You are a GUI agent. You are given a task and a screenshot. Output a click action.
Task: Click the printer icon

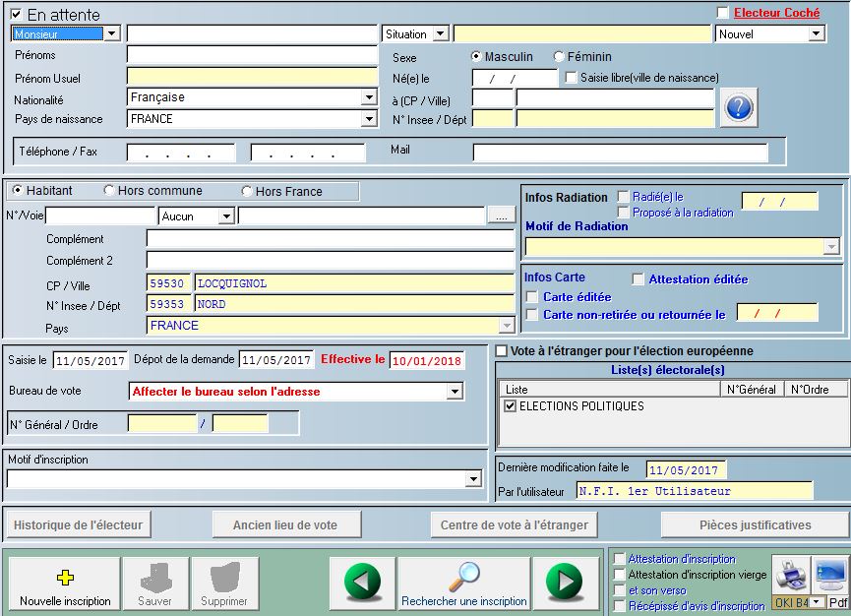[x=790, y=575]
